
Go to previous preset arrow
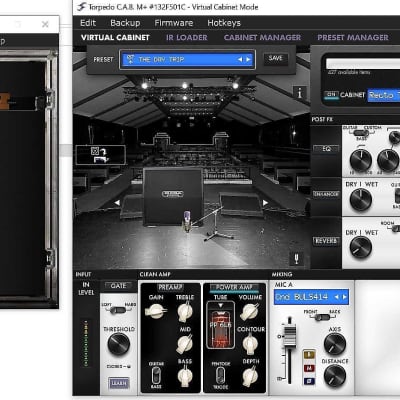240,60
